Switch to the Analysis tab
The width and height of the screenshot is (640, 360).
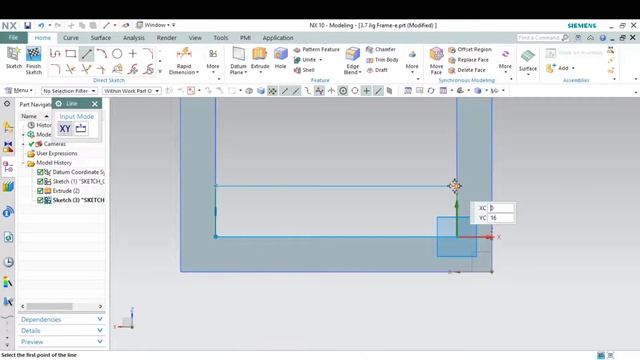[x=134, y=38]
